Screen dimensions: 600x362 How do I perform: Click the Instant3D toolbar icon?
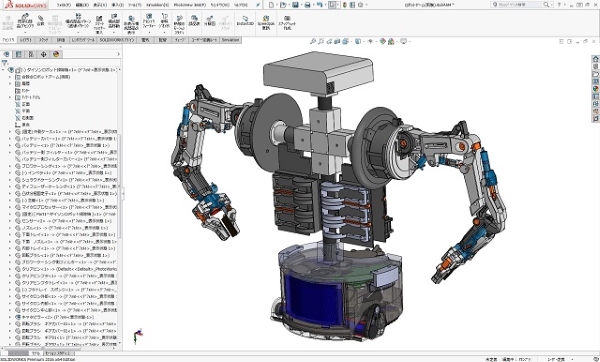245,21
